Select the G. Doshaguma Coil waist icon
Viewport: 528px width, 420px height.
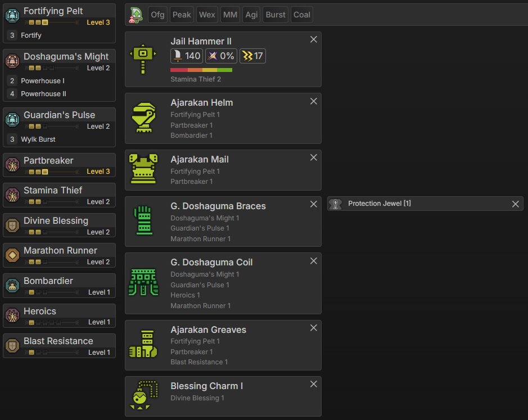(143, 283)
